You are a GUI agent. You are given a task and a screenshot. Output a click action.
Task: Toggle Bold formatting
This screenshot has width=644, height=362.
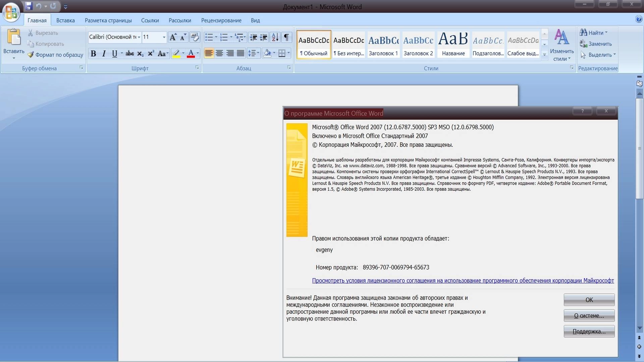tap(93, 53)
